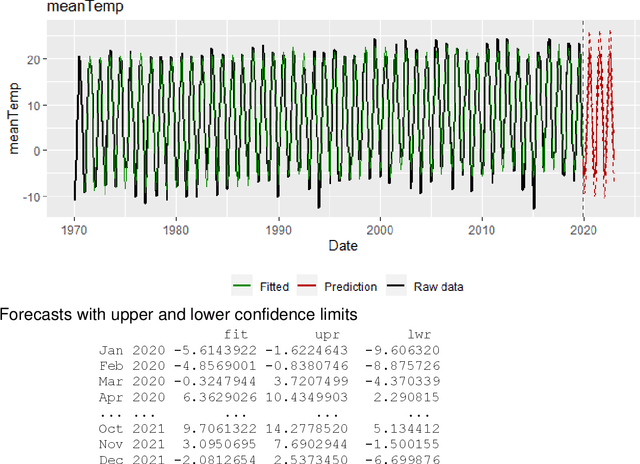Click the dashed vertical line at 2020
The image size is (640, 464).
584,120
